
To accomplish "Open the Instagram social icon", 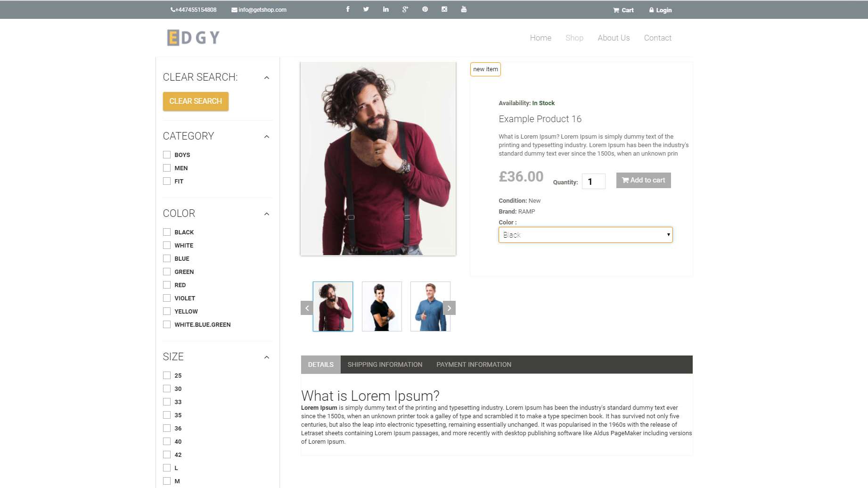I will (x=444, y=9).
